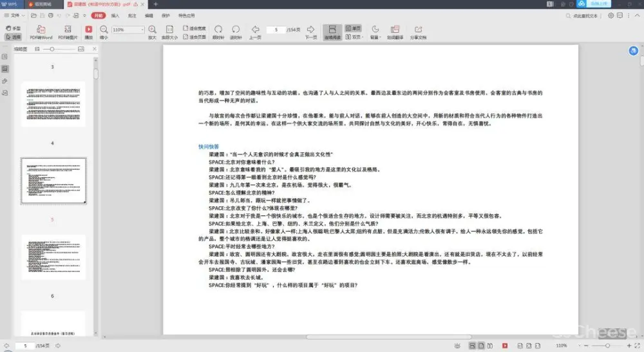The height and width of the screenshot is (352, 644).
Task: Open the 批注 annotation tab
Action: [131, 14]
